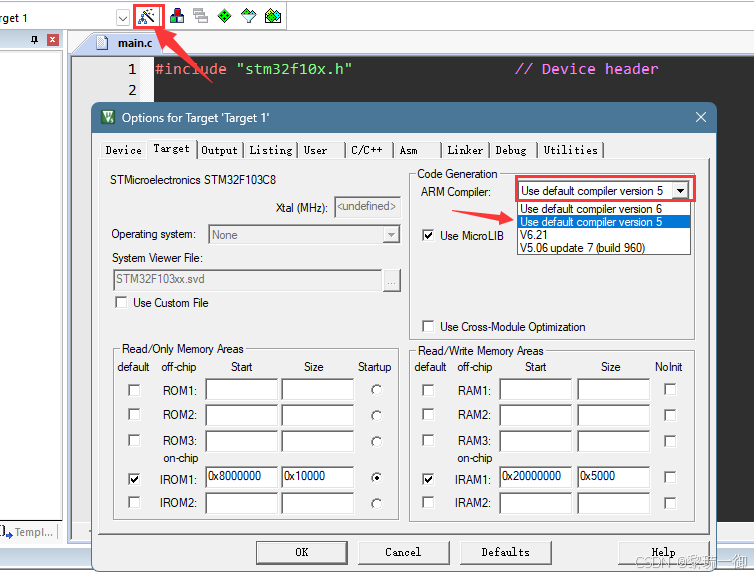Image resolution: width=754 pixels, height=576 pixels.
Task: Check ROM3 default checkbox
Action: [134, 440]
